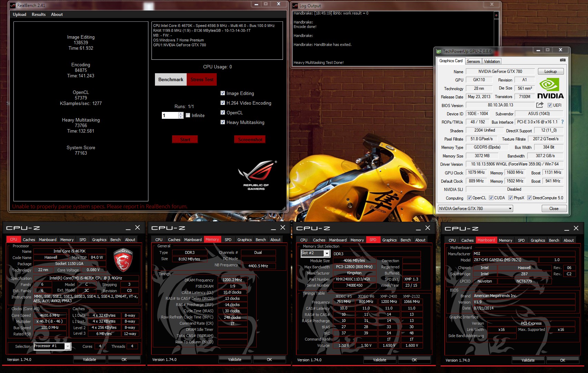Click the red Start button
Viewport: 588px width, 373px height.
click(185, 140)
